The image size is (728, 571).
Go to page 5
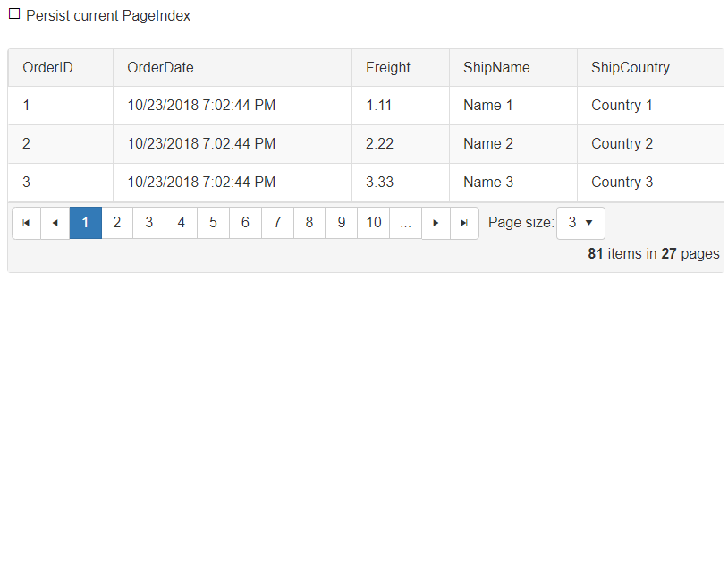(213, 223)
